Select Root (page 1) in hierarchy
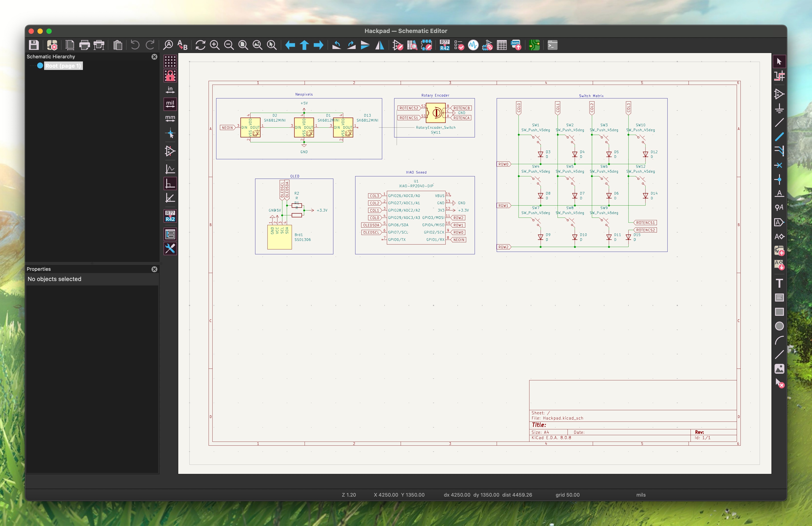Screen dimensions: 812x526 point(63,66)
